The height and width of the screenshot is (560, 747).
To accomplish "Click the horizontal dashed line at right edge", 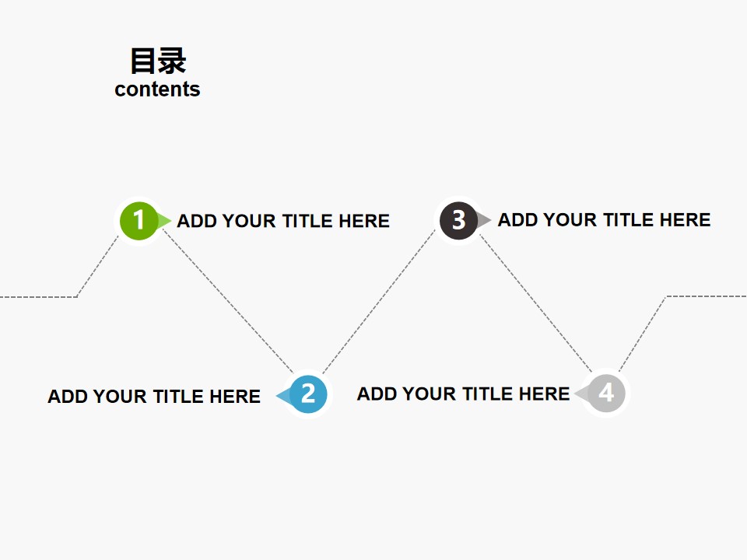I will pos(706,296).
